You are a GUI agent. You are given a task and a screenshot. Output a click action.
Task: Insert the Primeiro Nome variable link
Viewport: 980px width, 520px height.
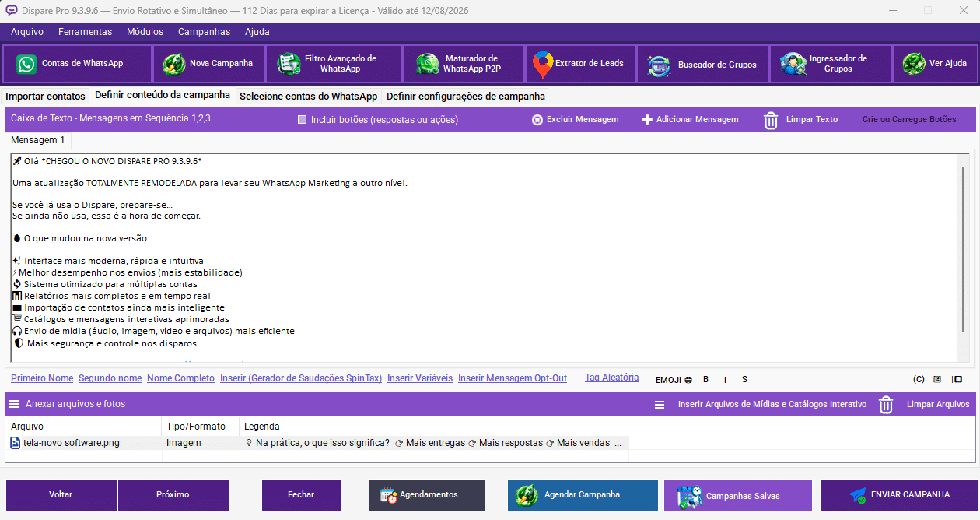pos(42,378)
